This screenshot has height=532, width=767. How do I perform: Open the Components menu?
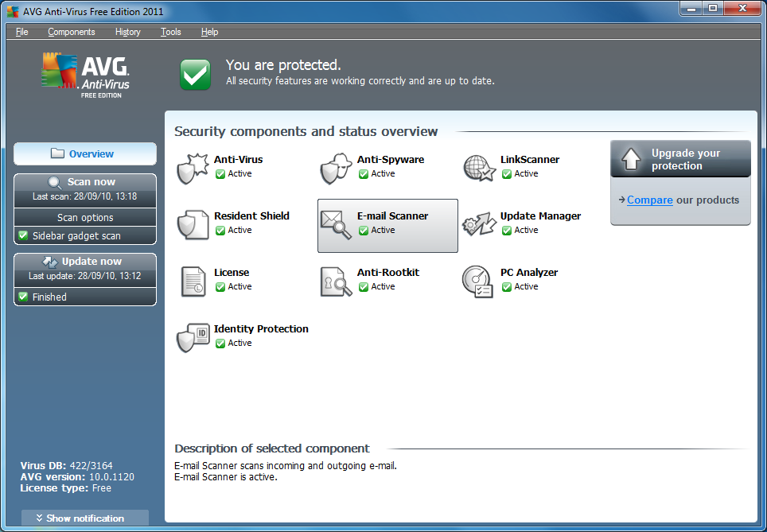72,32
